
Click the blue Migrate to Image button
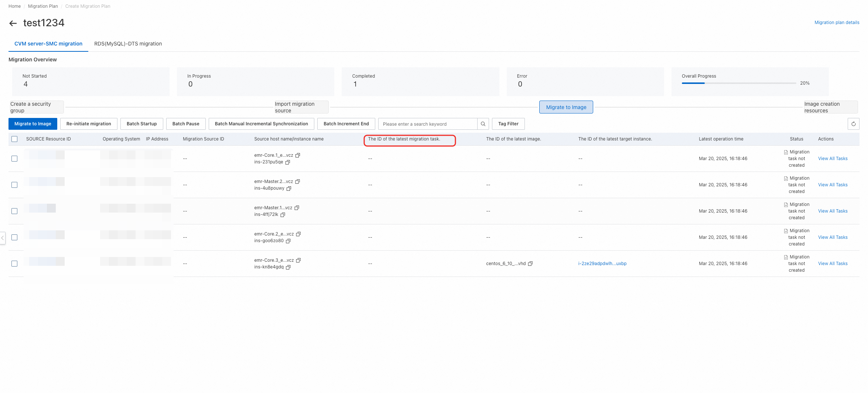pyautogui.click(x=33, y=124)
